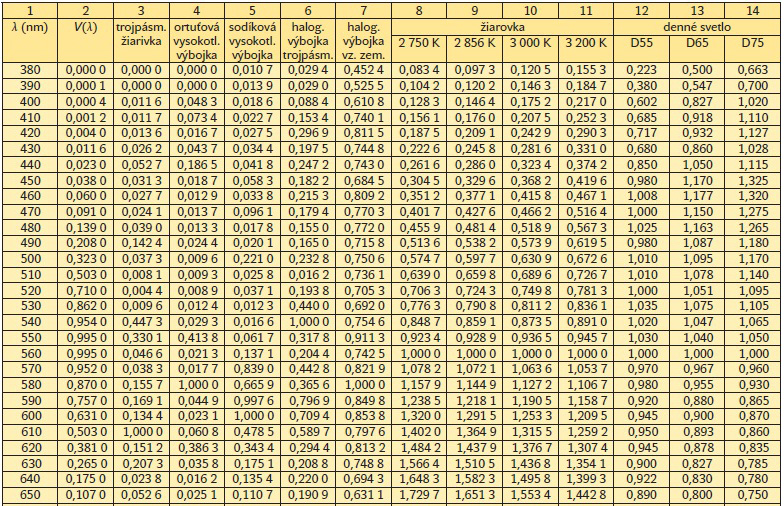
Task: Click column number '14' in top row
Action: [x=752, y=10]
